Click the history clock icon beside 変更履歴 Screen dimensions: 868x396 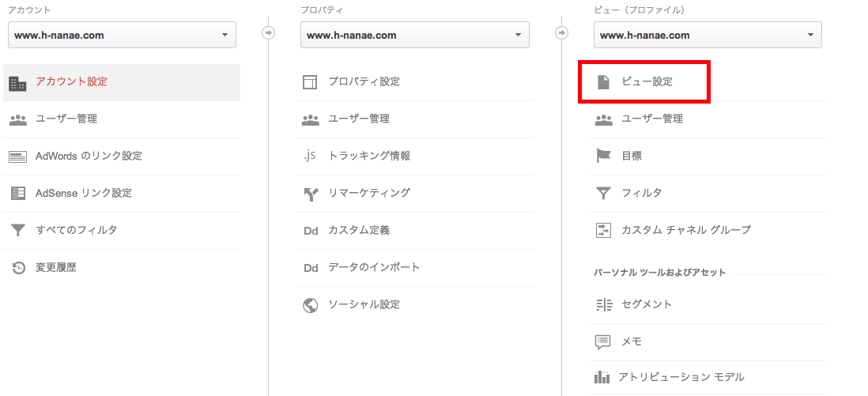pos(18,268)
